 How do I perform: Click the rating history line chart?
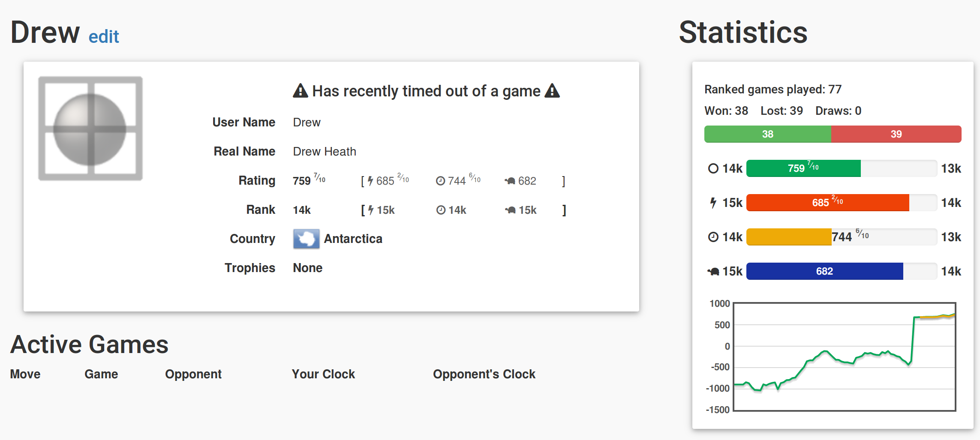click(845, 357)
